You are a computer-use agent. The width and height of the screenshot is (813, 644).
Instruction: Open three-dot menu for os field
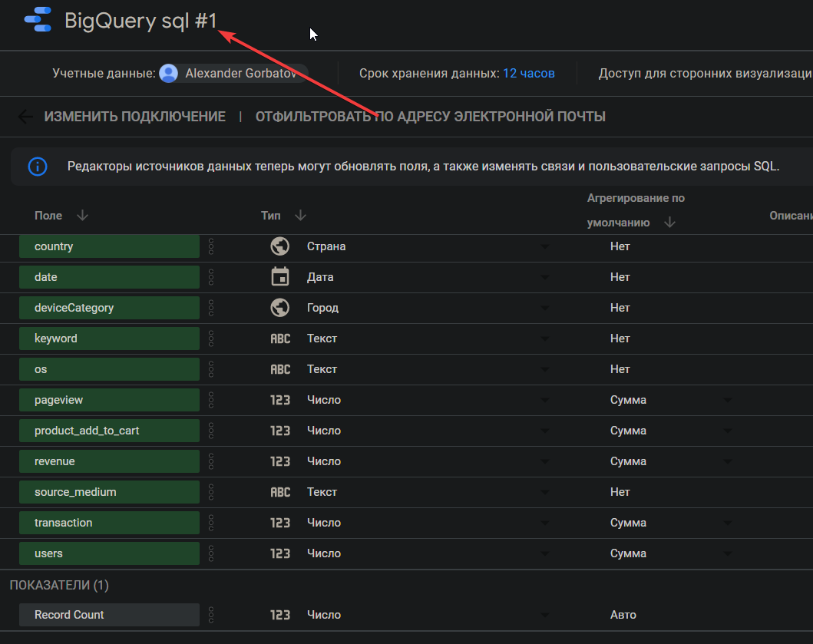[x=211, y=369]
